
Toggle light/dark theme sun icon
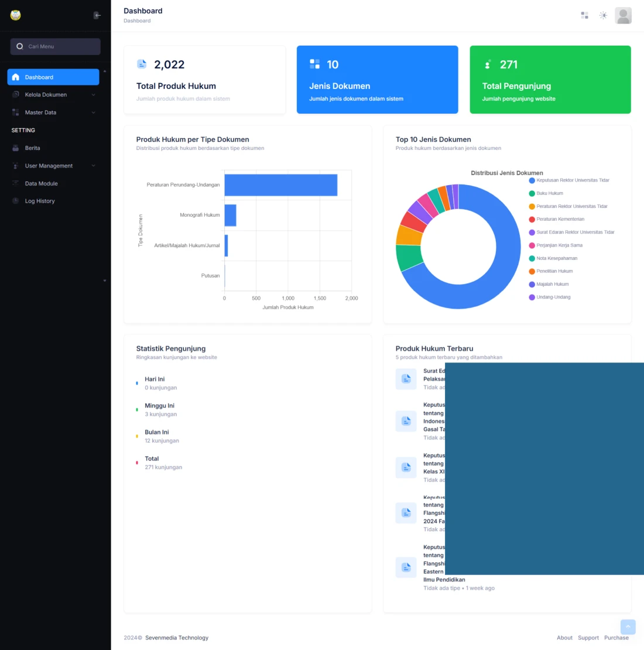pyautogui.click(x=603, y=15)
